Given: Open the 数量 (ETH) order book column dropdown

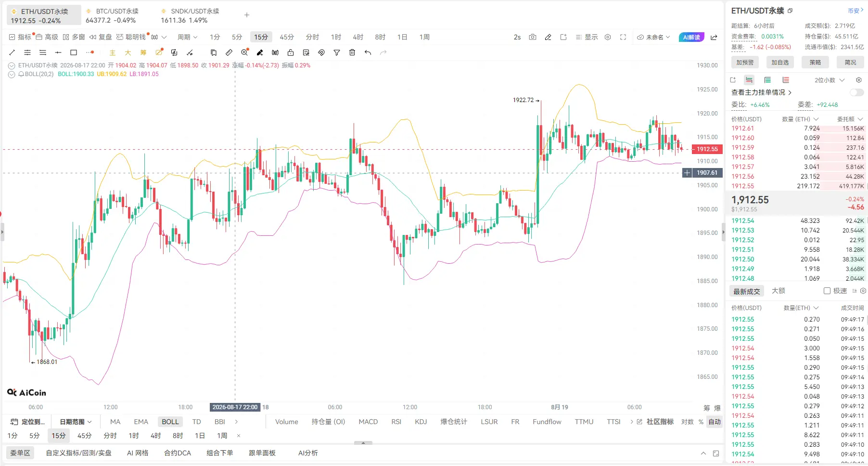Looking at the screenshot, I should coord(800,119).
